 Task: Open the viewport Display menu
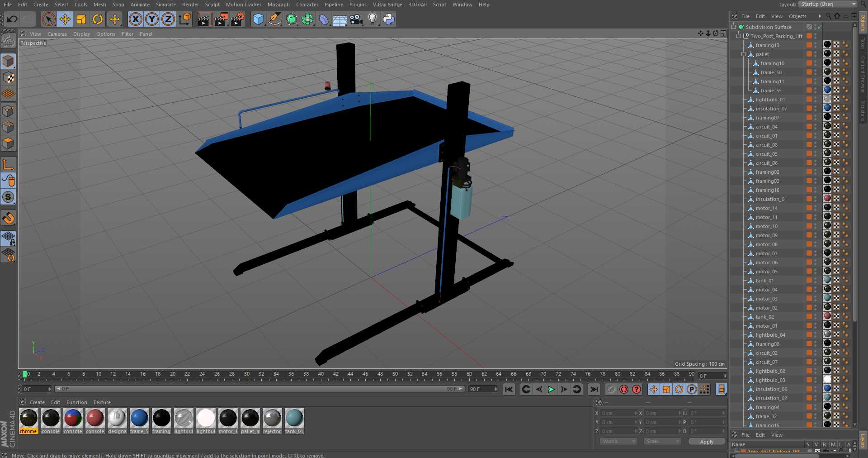pos(81,34)
